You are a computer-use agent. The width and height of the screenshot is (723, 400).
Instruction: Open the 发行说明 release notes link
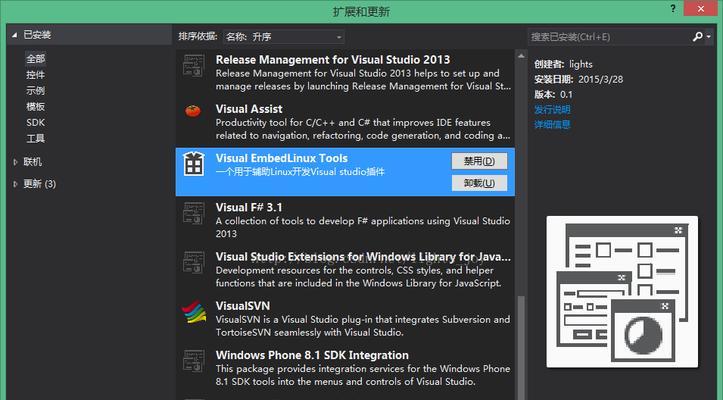(552, 109)
